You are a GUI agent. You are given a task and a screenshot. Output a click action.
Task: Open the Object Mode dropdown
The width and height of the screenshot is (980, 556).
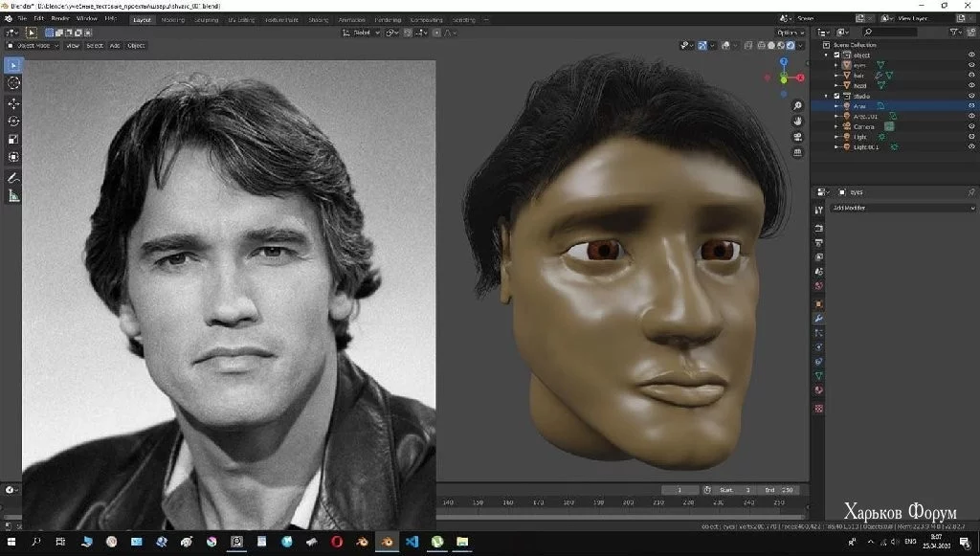[33, 45]
